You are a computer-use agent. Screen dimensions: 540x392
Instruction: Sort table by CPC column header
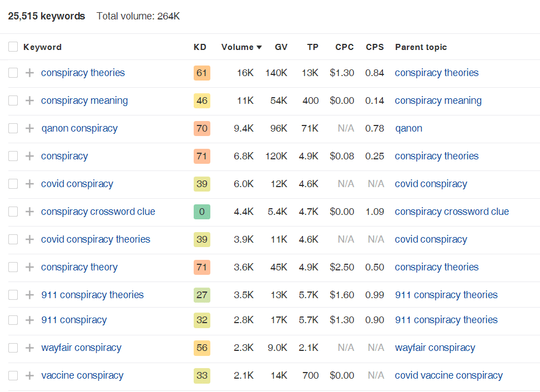[344, 47]
